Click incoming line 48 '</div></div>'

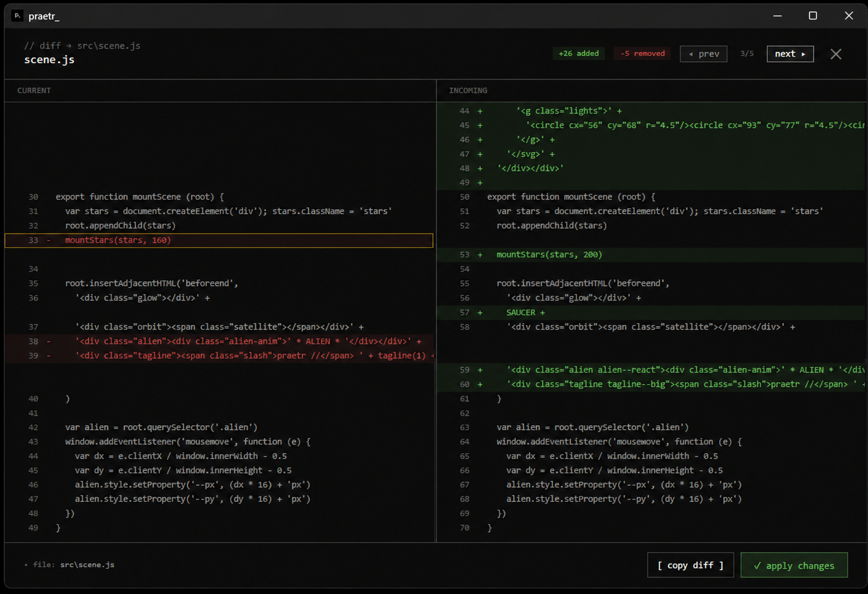coord(652,168)
